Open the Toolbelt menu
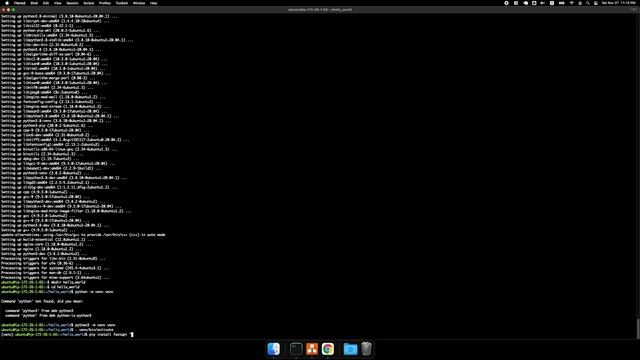Screen dimensions: 640x360 tap(122, 3)
